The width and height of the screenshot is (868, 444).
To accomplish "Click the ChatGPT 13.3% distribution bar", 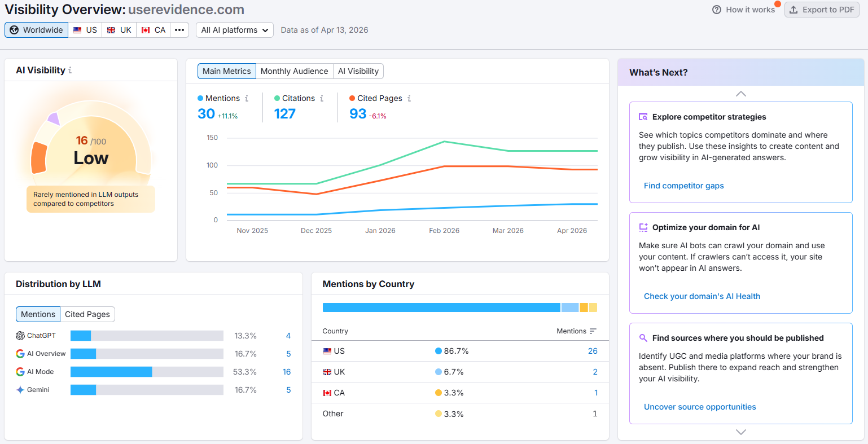I will click(147, 336).
